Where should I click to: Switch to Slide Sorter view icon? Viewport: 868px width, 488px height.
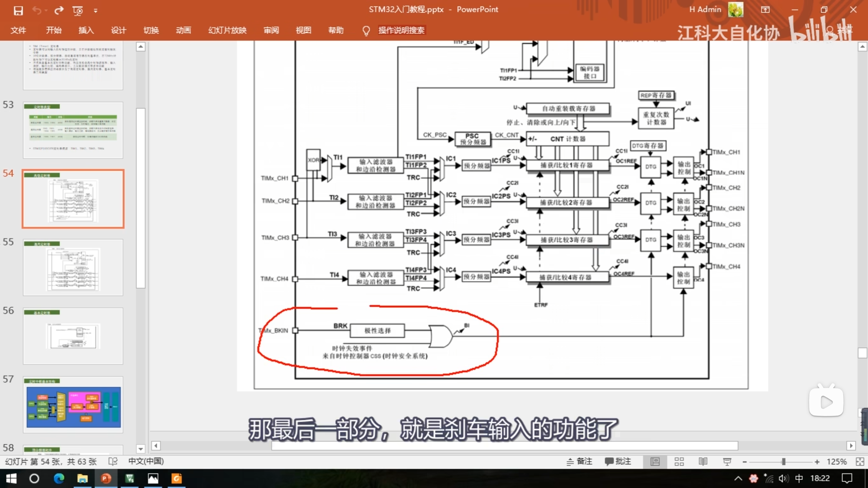[x=679, y=462]
